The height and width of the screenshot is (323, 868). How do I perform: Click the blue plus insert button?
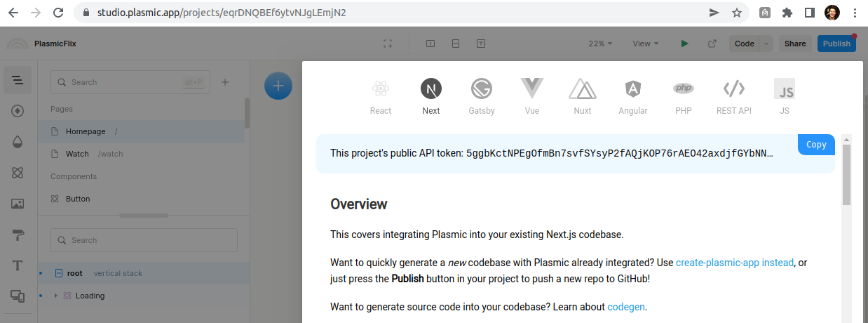pos(278,86)
